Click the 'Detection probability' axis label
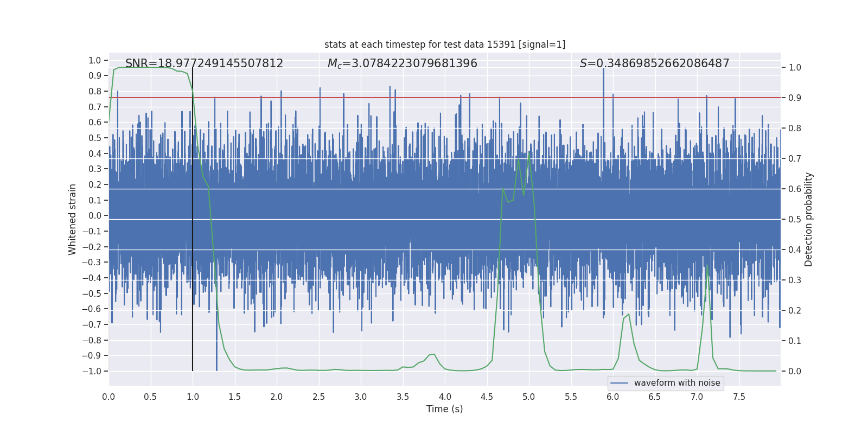 pos(809,219)
